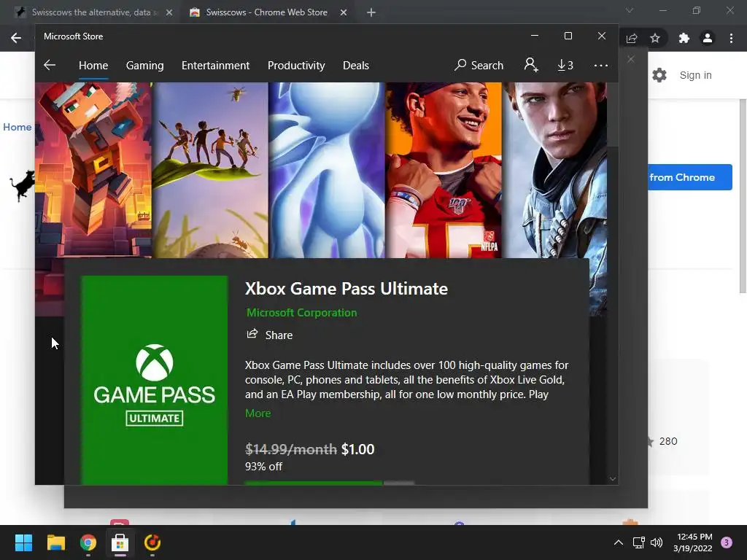Open the Microsoft Corporation publisher link
The height and width of the screenshot is (560, 747).
click(x=301, y=313)
